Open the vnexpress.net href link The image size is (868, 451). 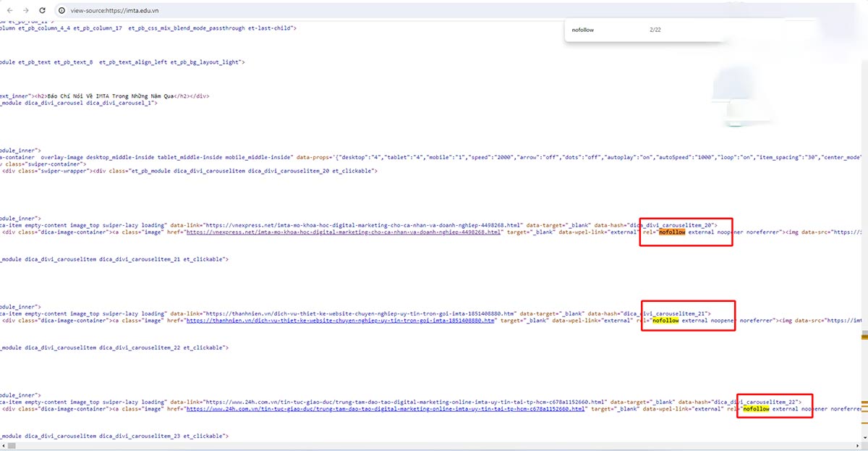coord(344,232)
